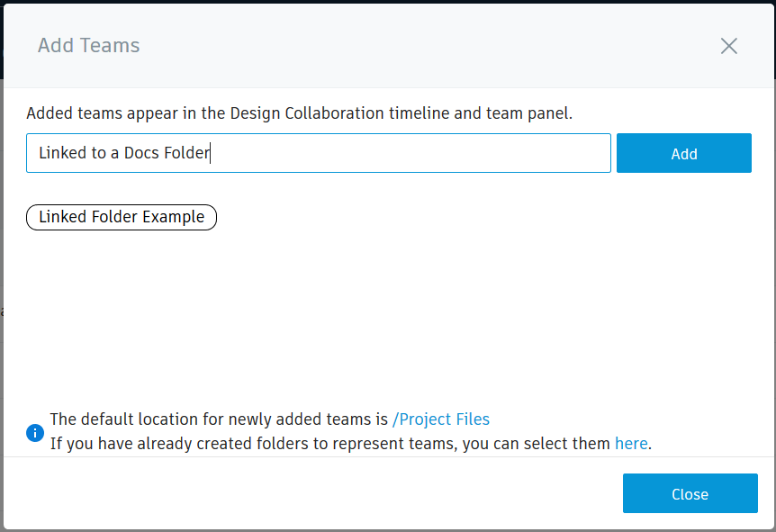This screenshot has height=532, width=776.
Task: Place cursor in the team name input field
Action: (318, 152)
